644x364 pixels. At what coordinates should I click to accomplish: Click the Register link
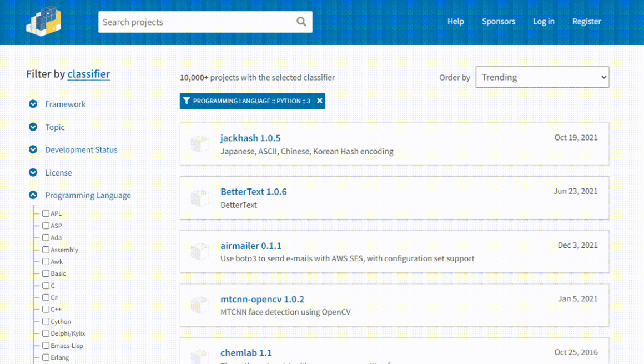(586, 22)
